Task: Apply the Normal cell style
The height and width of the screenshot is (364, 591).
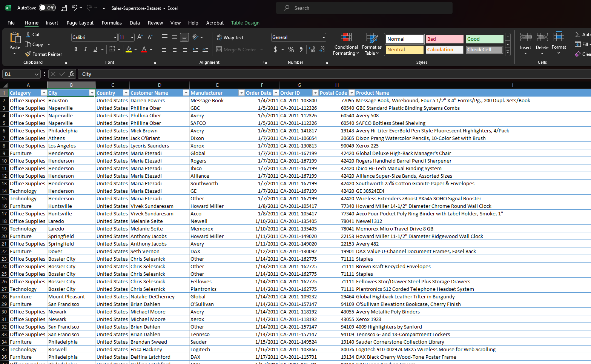Action: (x=404, y=39)
